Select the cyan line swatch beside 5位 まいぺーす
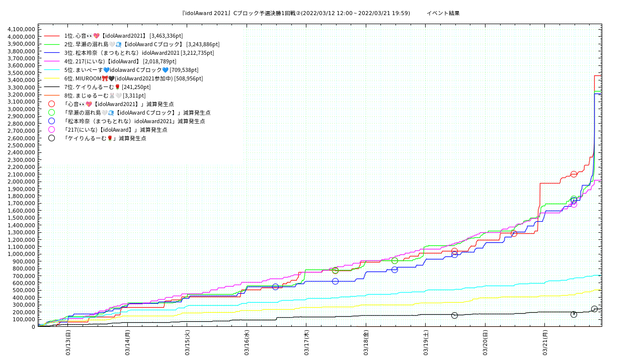 coord(51,70)
